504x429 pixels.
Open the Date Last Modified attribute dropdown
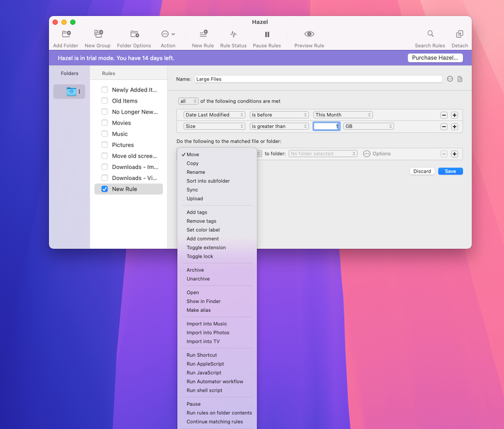[214, 115]
